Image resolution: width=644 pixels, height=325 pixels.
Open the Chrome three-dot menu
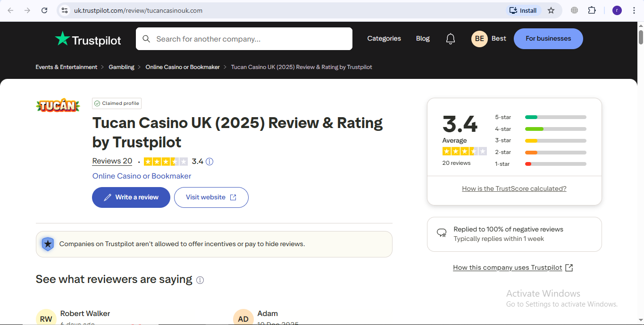[634, 10]
